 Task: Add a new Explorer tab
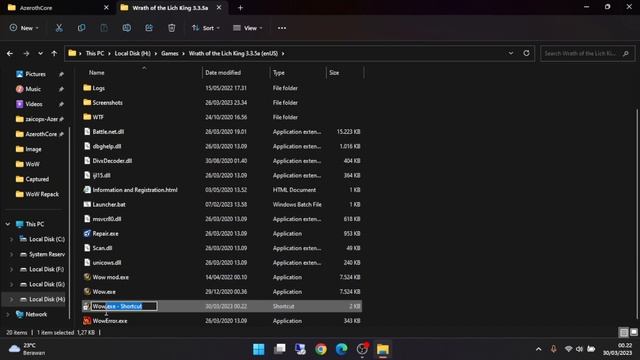[240, 8]
